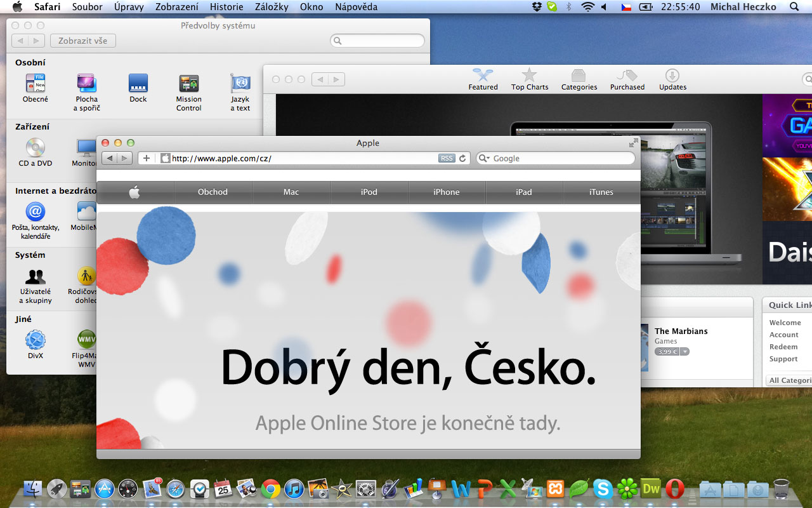812x508 pixels.
Task: Go back in System Preferences window
Action: point(20,41)
